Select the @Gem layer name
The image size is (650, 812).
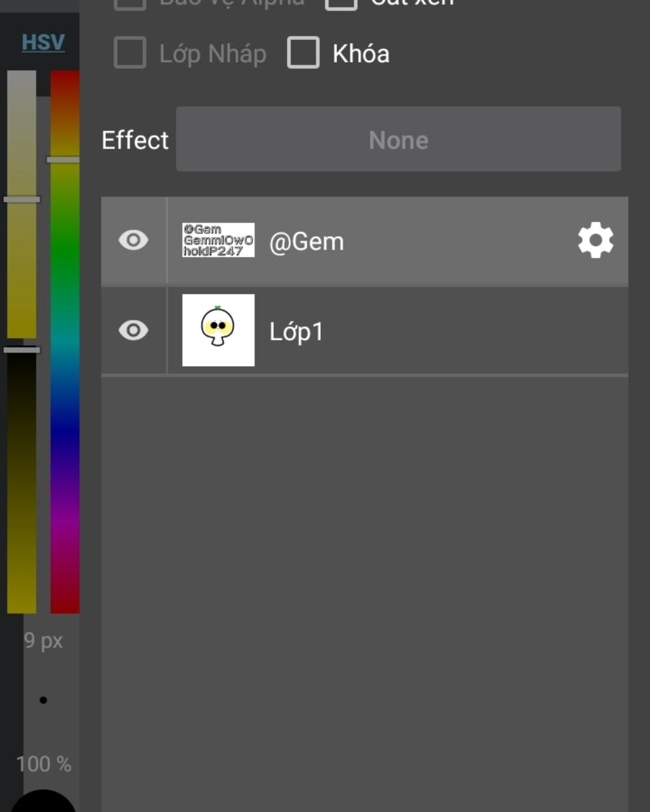[x=307, y=242]
